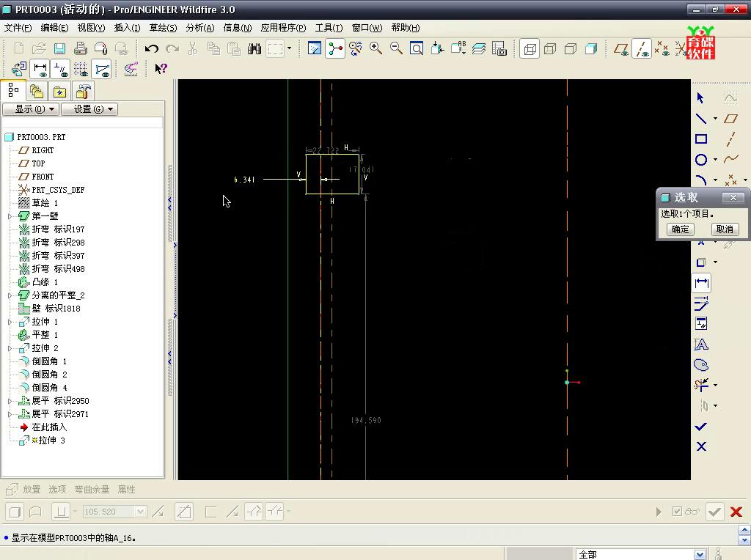Click the Modify dimension values icon
This screenshot has height=560, width=751.
[701, 303]
